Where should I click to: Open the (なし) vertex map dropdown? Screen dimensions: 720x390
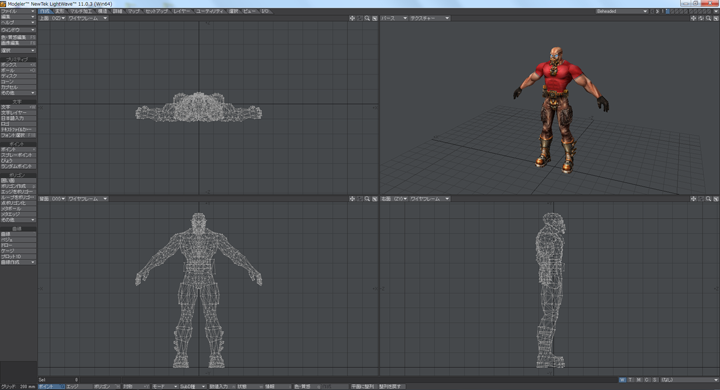(689, 380)
